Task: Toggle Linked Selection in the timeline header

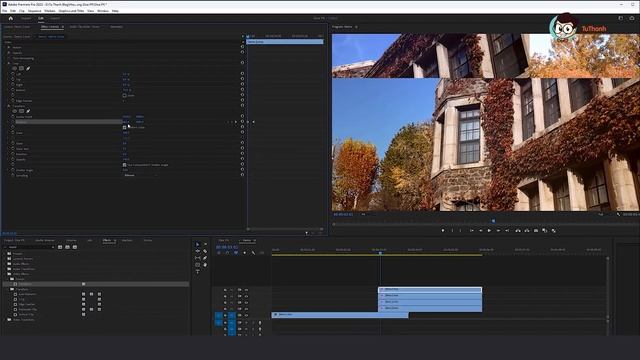Action: 236,253
